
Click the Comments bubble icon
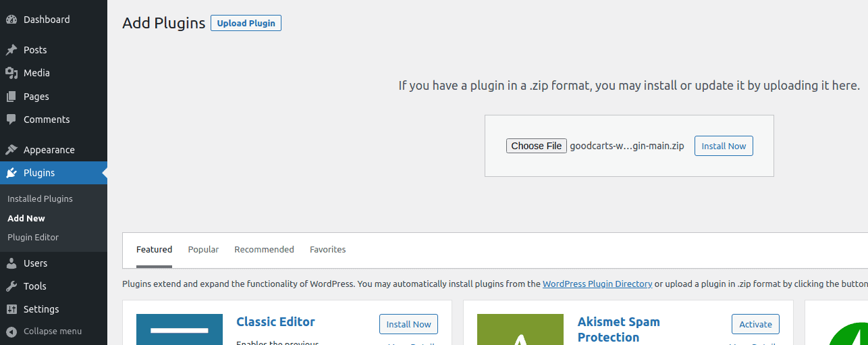11,120
